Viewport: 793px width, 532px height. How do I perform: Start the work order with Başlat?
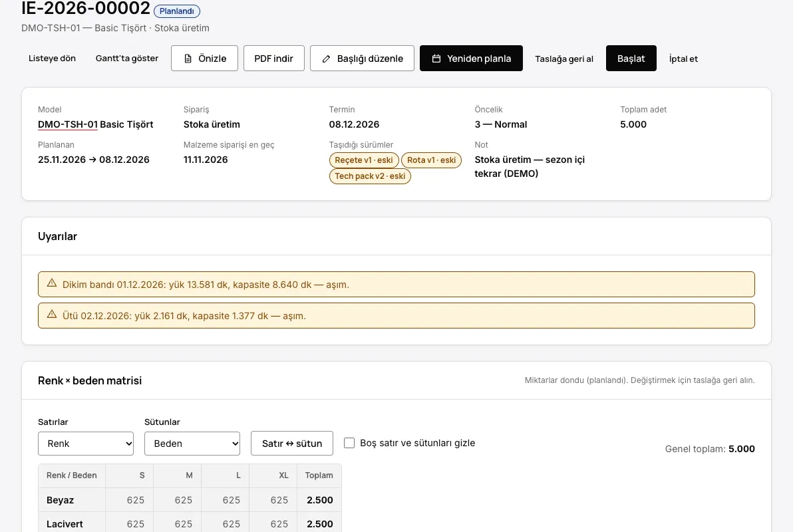click(631, 59)
